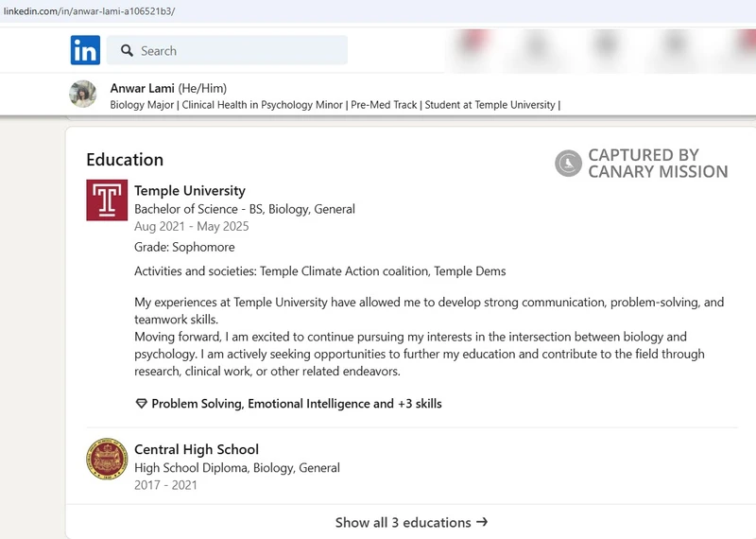Click the Education section heading

125,160
